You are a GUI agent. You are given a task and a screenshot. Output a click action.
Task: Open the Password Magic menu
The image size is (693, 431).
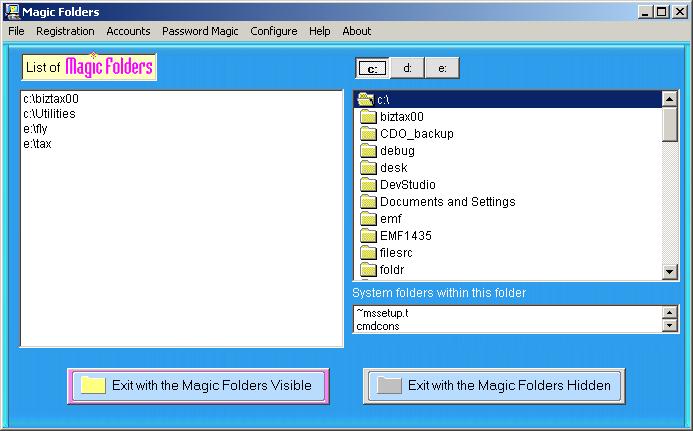[200, 31]
